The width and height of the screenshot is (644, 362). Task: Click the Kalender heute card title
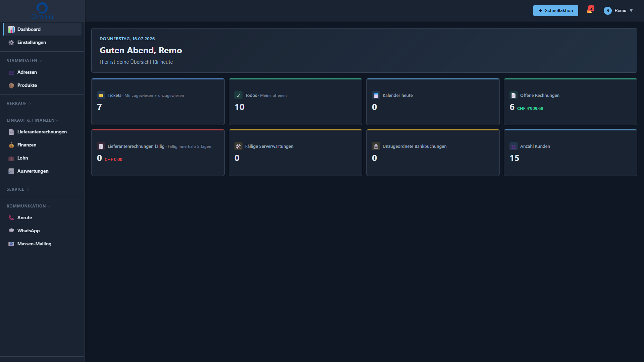[x=397, y=96]
